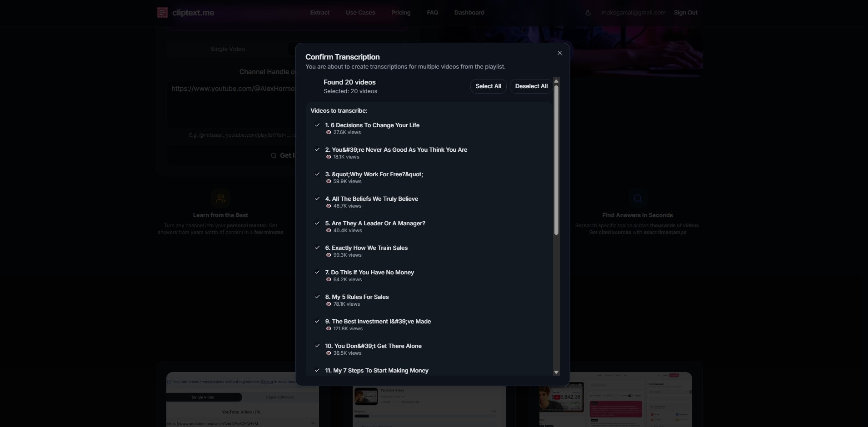Uncheck "My 7 Steps To Start Making Money"
Image resolution: width=868 pixels, height=427 pixels.
coord(317,370)
